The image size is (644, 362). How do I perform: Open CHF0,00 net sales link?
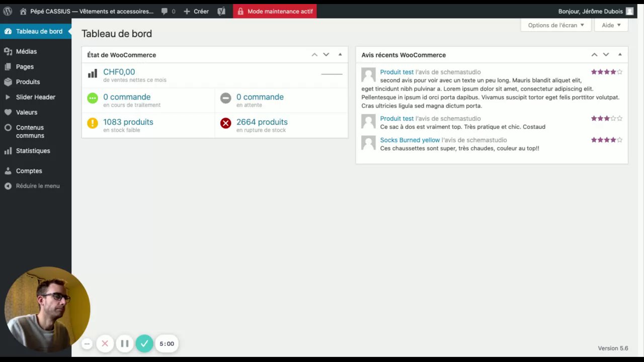pyautogui.click(x=119, y=72)
